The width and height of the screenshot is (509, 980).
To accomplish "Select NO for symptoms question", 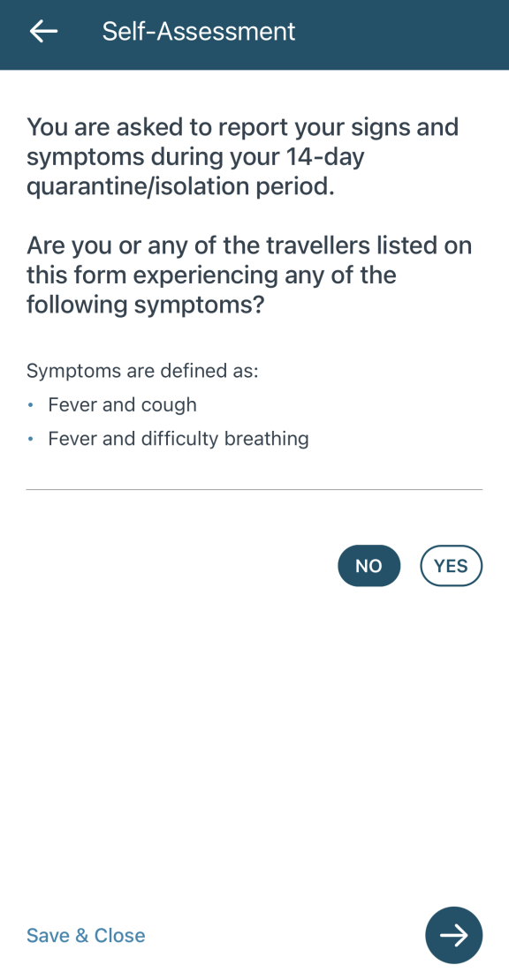I will pos(368,566).
